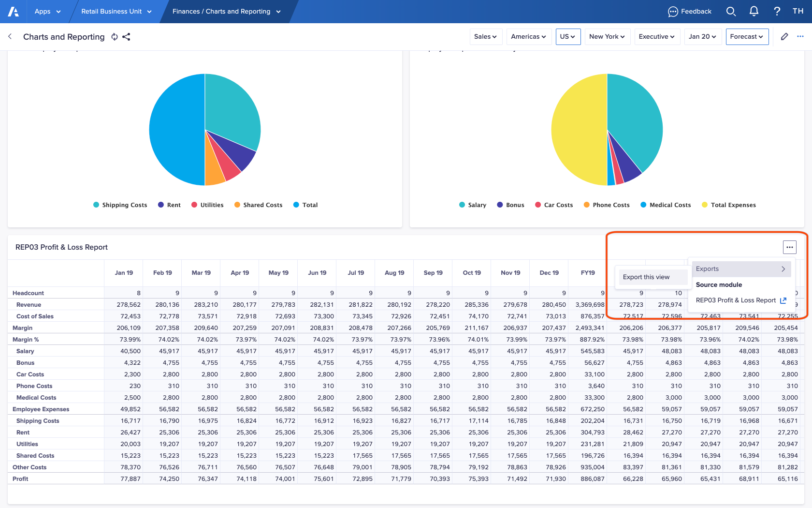Select Export this view from the context menu
This screenshot has width=812, height=508.
[646, 277]
